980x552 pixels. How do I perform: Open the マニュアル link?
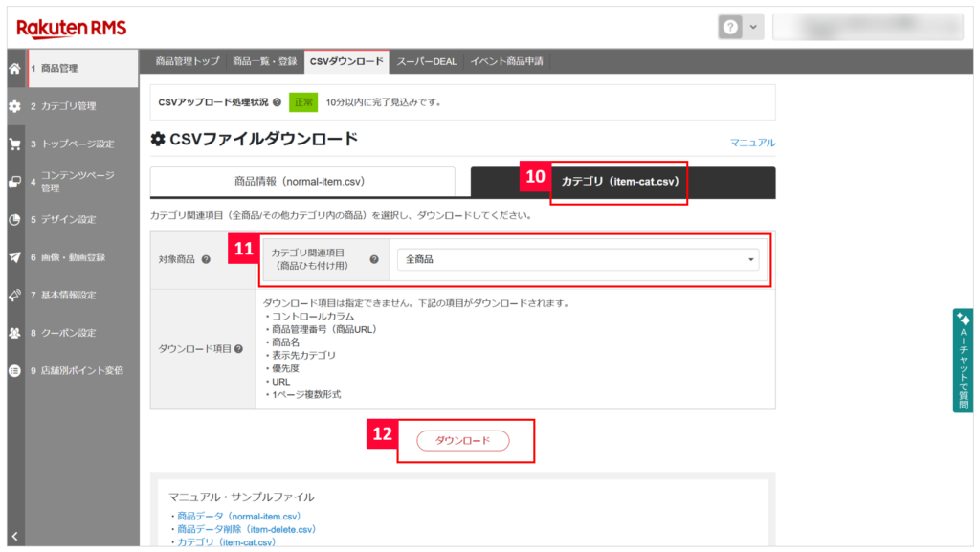pos(752,143)
